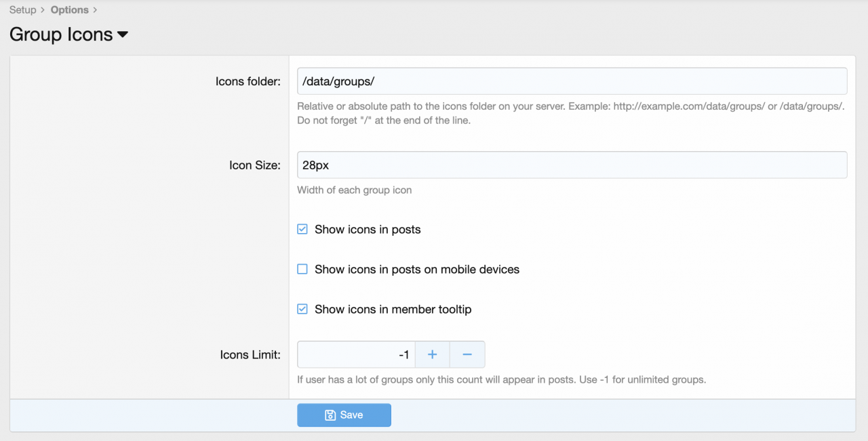The width and height of the screenshot is (868, 441).
Task: Click the Icon Size label
Action: (x=254, y=165)
